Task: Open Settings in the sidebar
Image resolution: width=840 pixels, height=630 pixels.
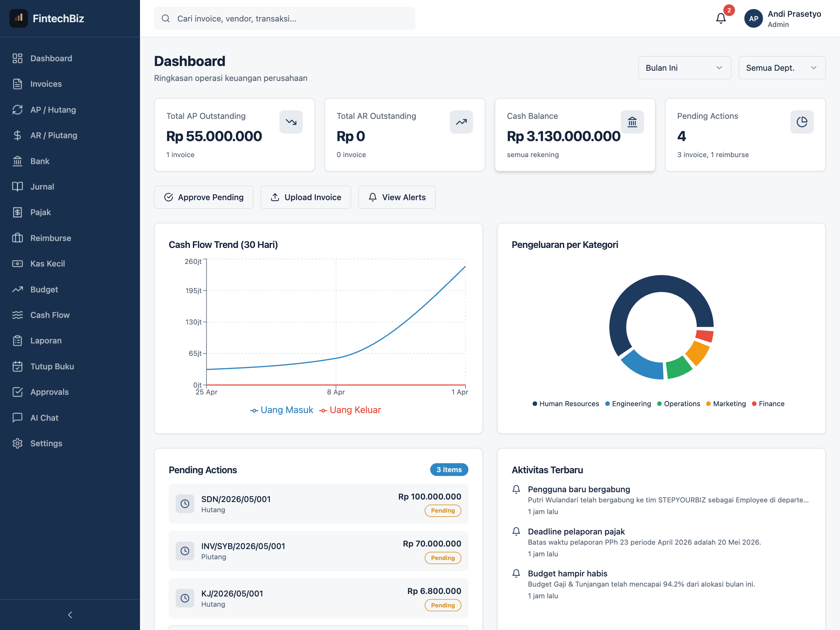Action: tap(70, 443)
